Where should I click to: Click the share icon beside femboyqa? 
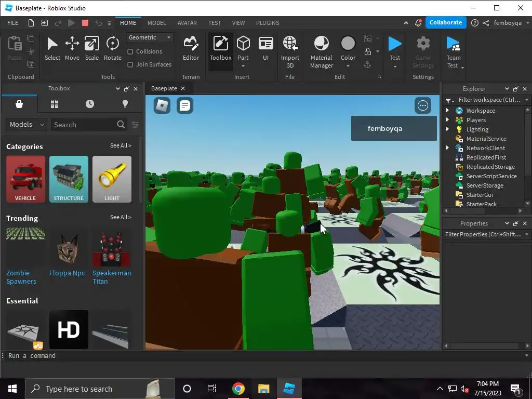486,23
